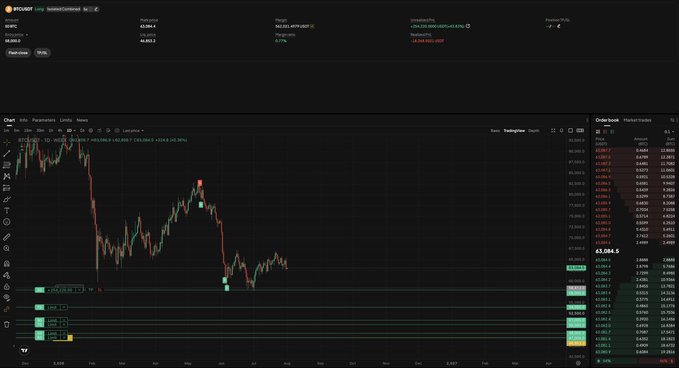Select the text annotation tool
The image size is (679, 368).
6,210
